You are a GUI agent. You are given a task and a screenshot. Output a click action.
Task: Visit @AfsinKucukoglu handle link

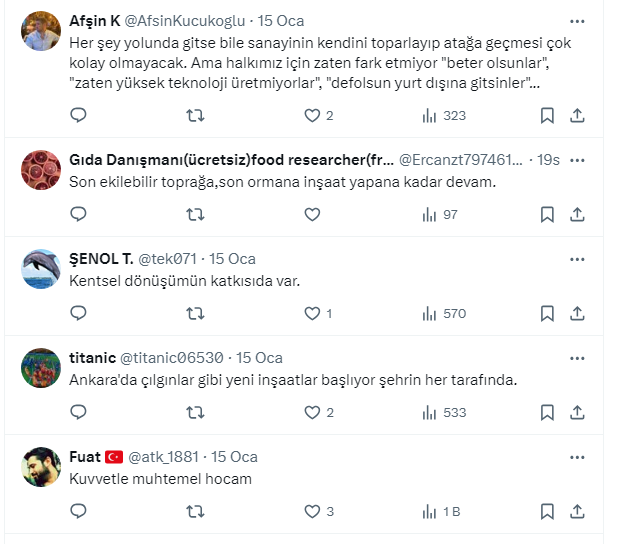tap(184, 21)
